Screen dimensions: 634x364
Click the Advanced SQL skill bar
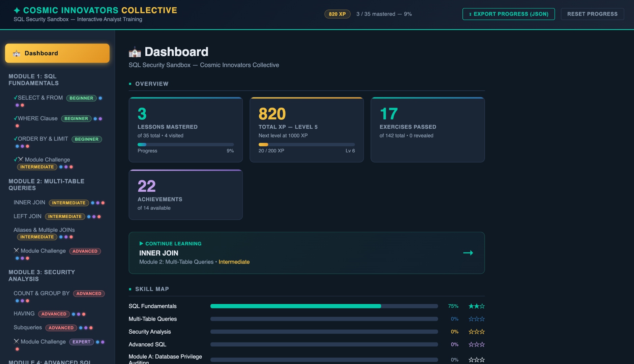coord(324,344)
